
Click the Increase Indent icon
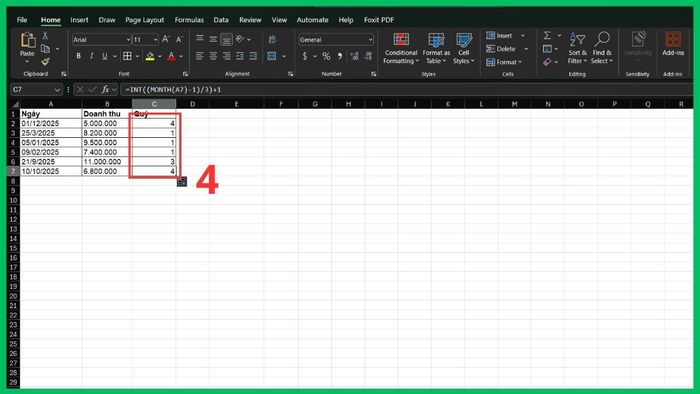[x=253, y=56]
